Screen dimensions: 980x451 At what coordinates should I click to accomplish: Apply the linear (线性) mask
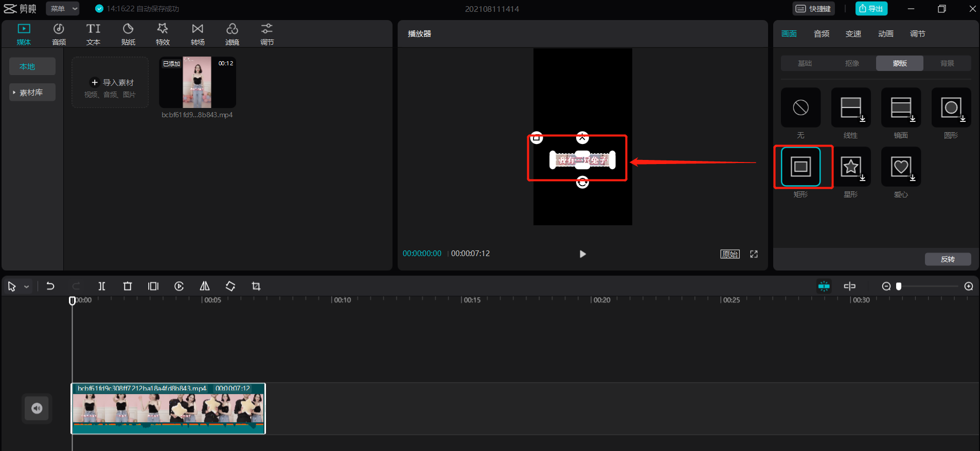[850, 107]
